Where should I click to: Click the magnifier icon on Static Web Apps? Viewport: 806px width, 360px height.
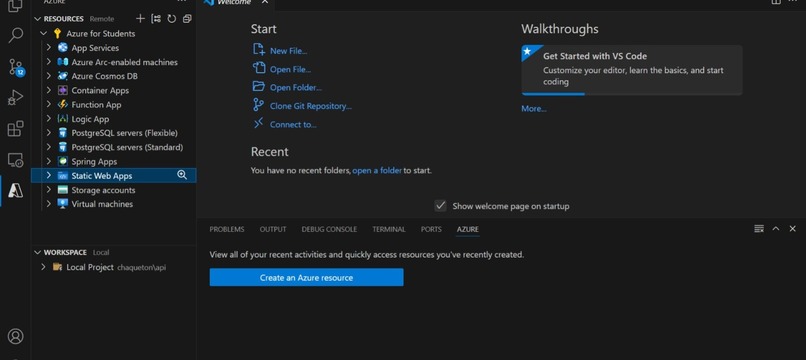pyautogui.click(x=182, y=175)
